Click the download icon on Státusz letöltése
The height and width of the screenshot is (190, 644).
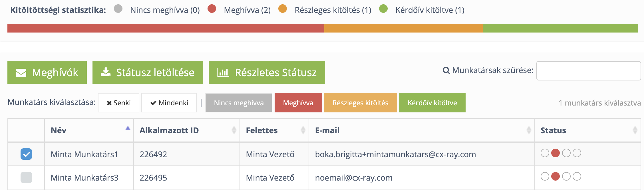click(x=106, y=72)
